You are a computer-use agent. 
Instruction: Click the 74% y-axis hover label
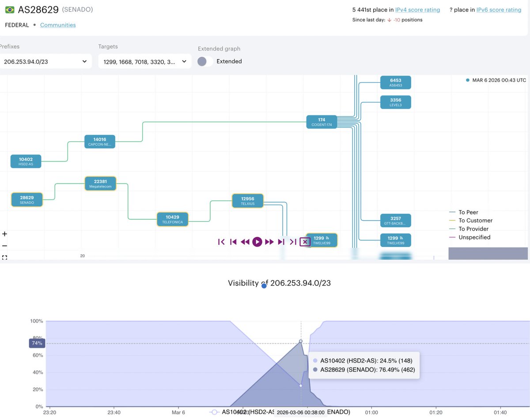pyautogui.click(x=37, y=343)
